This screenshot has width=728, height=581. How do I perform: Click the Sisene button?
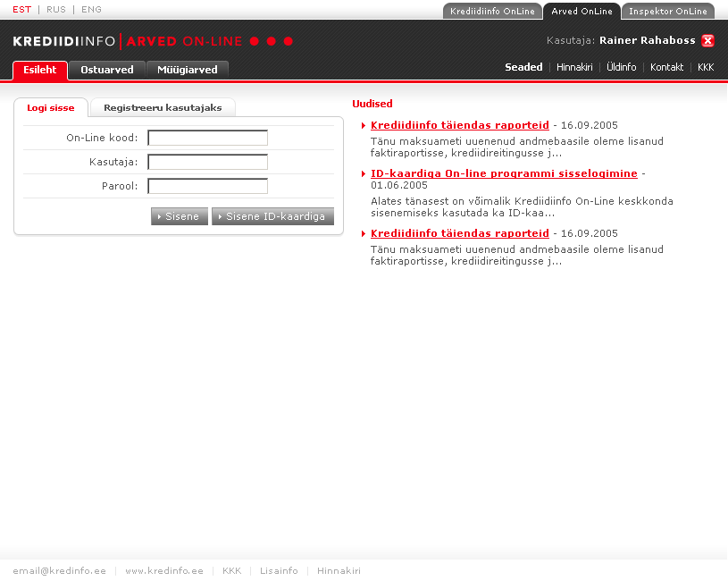pos(180,216)
